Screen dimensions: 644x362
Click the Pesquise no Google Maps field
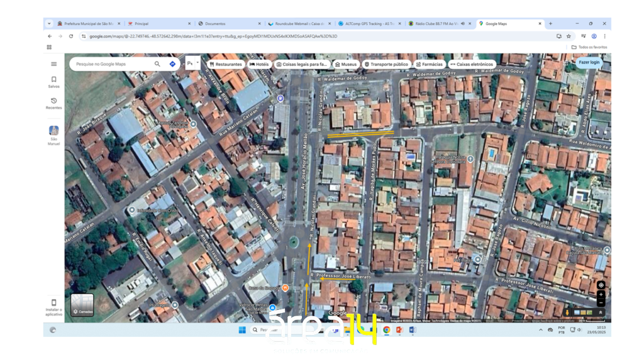pos(113,64)
